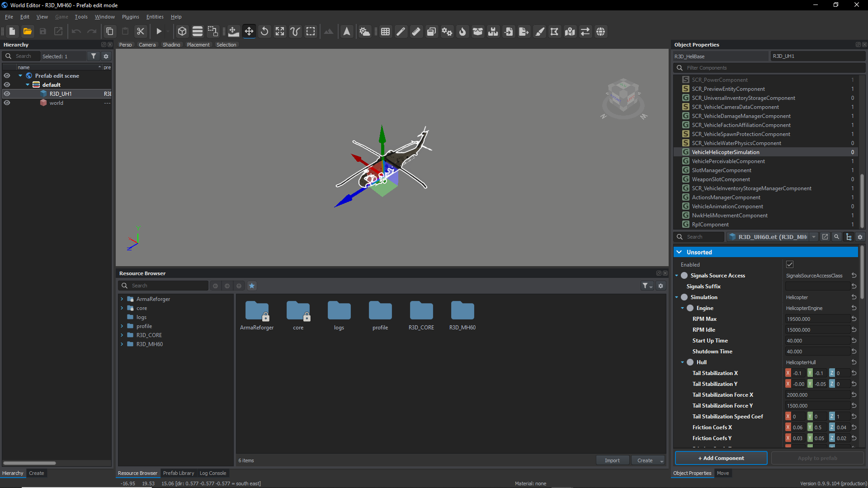Open the Plugins menu
The image size is (868, 488).
click(x=130, y=17)
